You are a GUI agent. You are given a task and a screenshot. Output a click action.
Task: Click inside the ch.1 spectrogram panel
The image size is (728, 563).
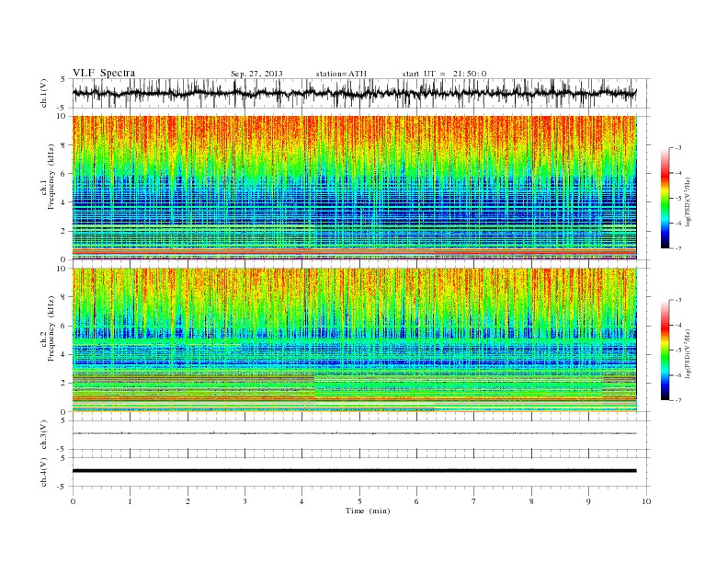tap(354, 188)
